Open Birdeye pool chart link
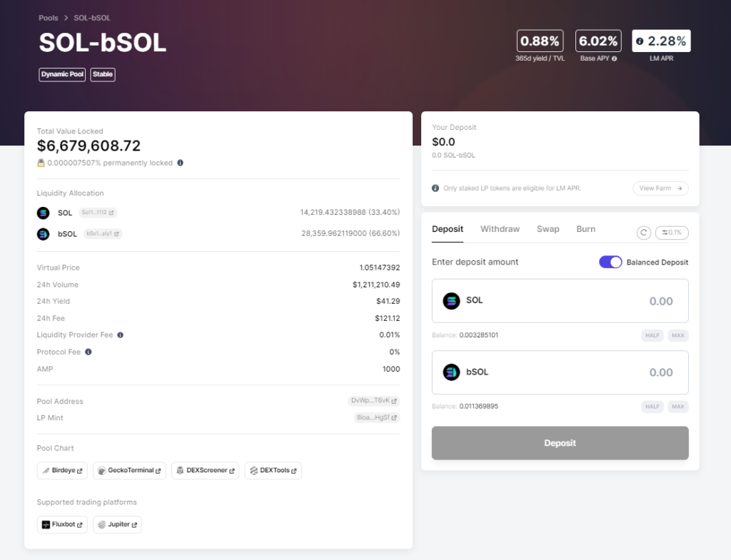The height and width of the screenshot is (560, 731). point(62,471)
